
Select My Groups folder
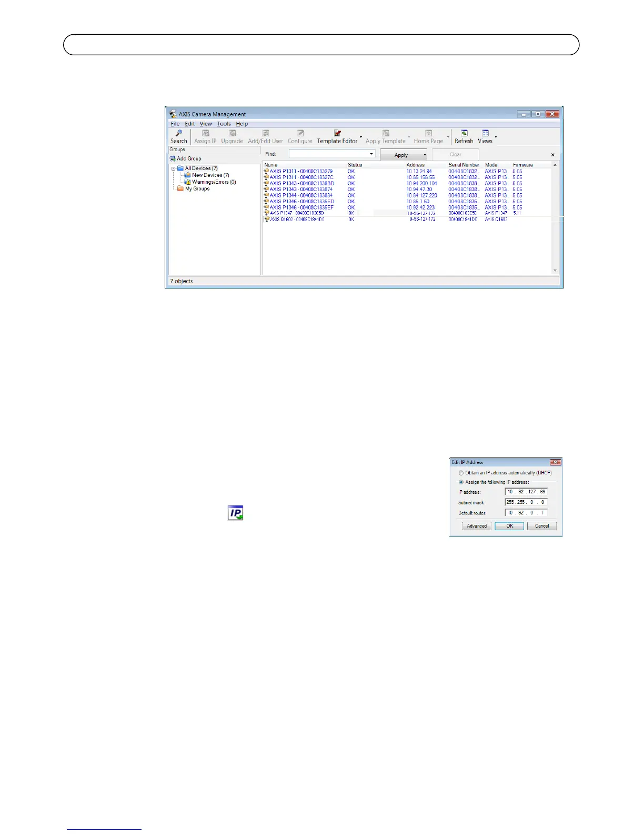coord(197,188)
